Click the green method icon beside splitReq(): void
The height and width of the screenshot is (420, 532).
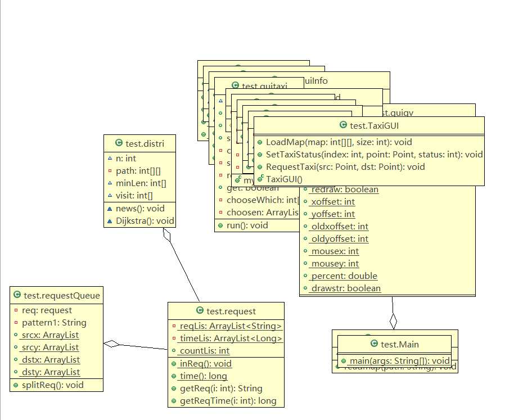[16, 385]
